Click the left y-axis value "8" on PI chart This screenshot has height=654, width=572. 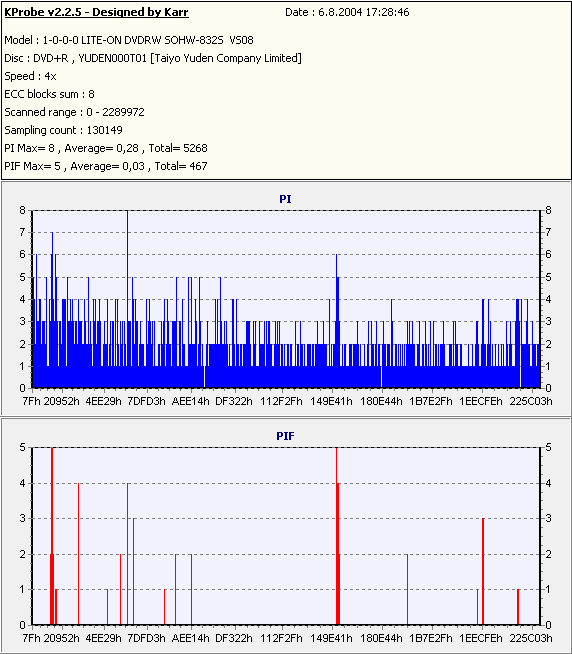tap(23, 210)
